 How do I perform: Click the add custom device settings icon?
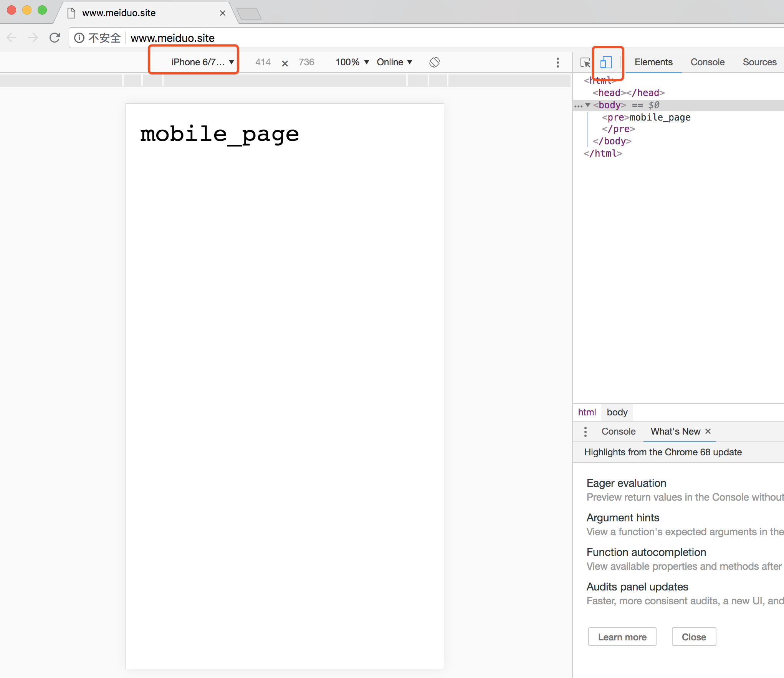[557, 61]
